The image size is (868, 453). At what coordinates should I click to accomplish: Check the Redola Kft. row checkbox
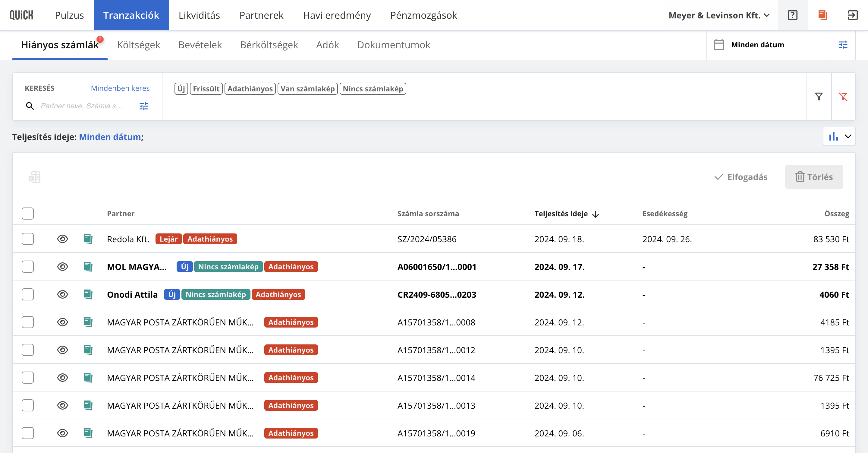28,239
